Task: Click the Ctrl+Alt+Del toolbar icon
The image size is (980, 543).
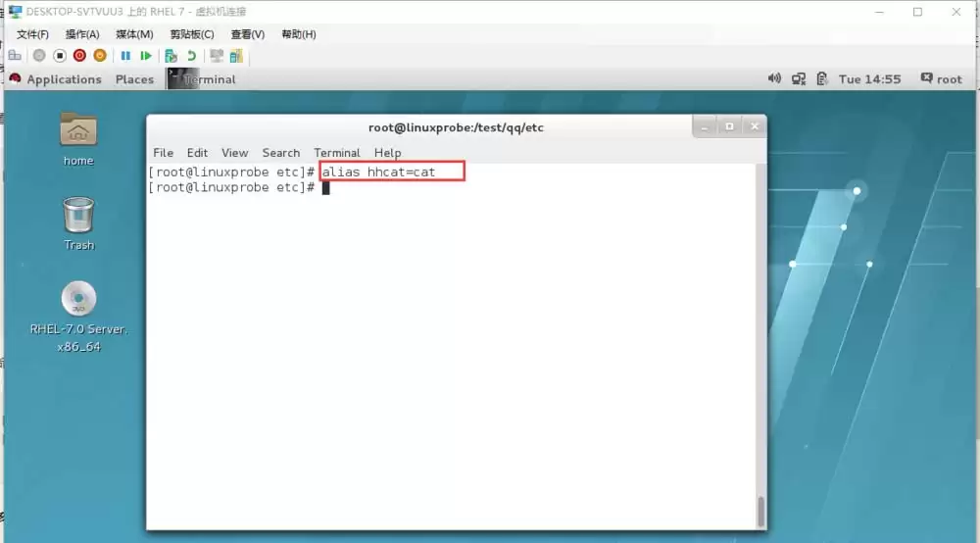Action: [x=15, y=56]
